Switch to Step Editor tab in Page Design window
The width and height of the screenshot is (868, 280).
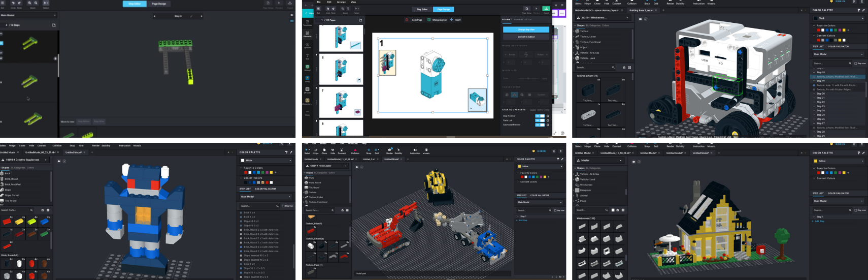[422, 9]
